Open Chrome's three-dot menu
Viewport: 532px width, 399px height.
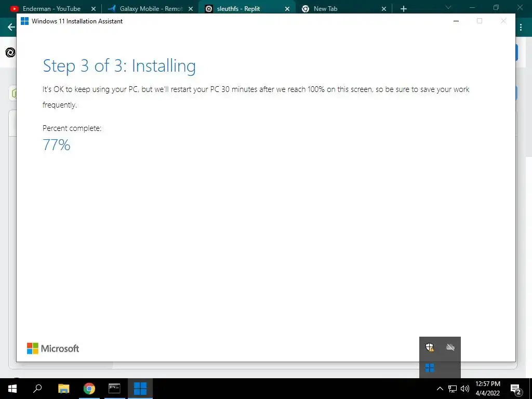[x=521, y=27]
